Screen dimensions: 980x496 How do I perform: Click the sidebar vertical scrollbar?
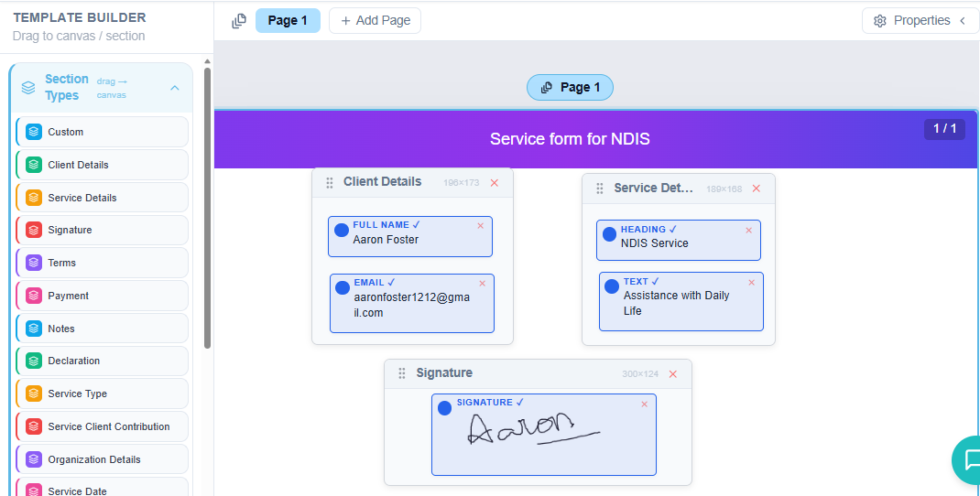(x=208, y=206)
